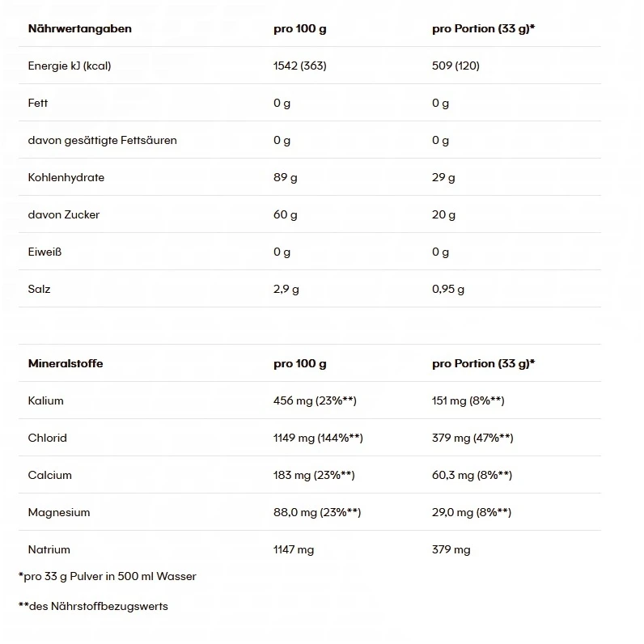Click the 60,3 mg (8%**) Calcium value
The image size is (644, 644).
point(472,476)
